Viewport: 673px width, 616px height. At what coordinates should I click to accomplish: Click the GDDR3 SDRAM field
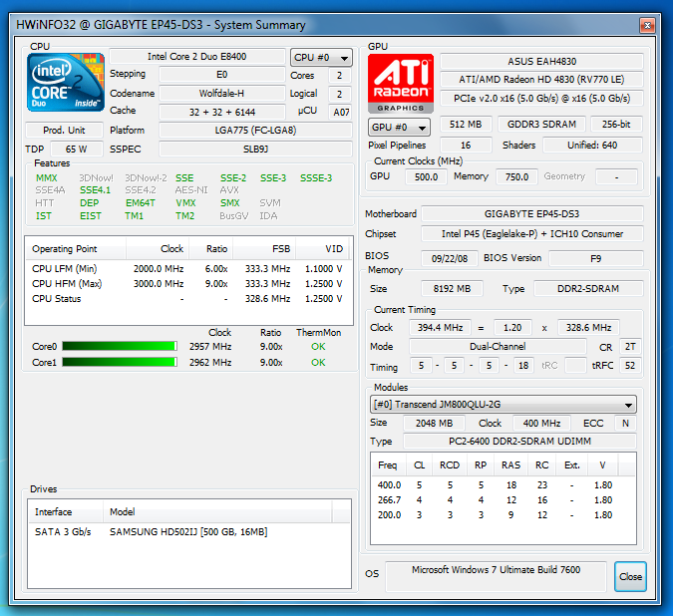(541, 125)
